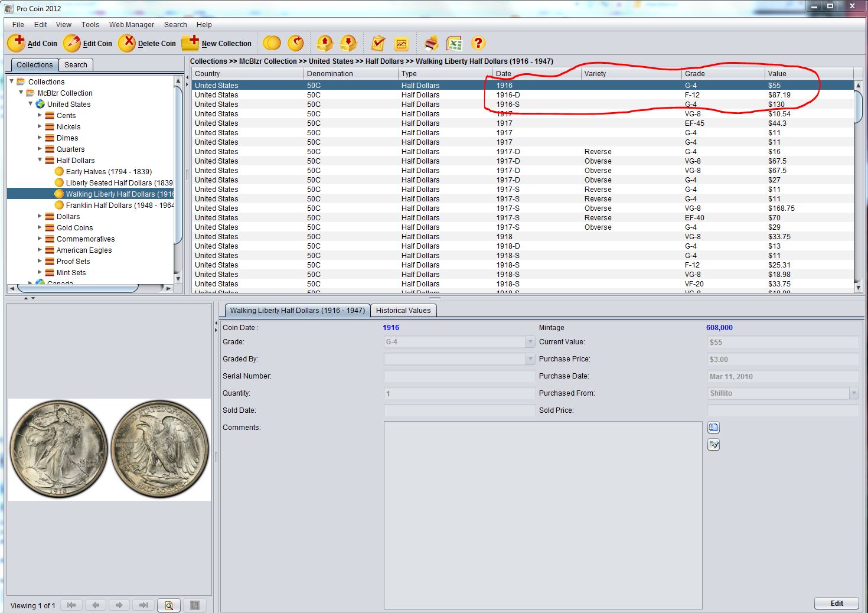Open help via question mark icon
Image resolution: width=868 pixels, height=613 pixels.
[478, 43]
